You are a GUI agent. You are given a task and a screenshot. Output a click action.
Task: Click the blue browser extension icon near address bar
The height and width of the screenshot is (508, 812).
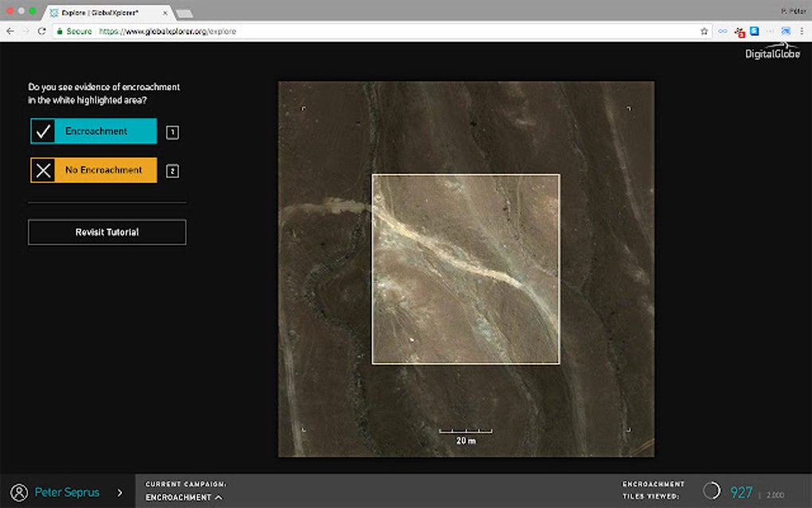coord(755,31)
